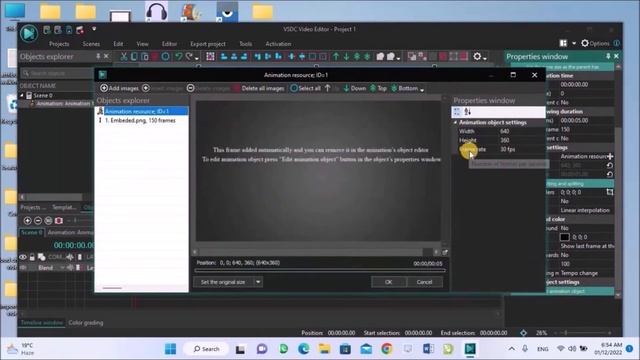
Task: Click the plus icon beside Animation resource property
Action: click(x=610, y=156)
